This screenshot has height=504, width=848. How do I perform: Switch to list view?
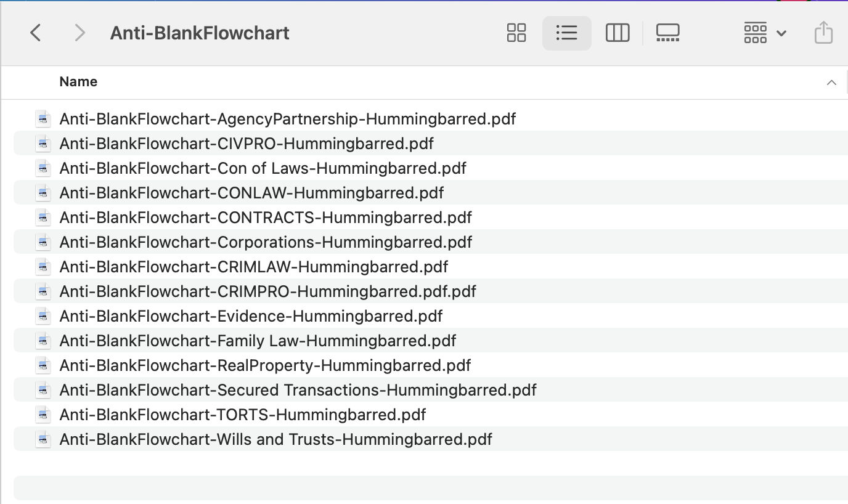click(566, 33)
